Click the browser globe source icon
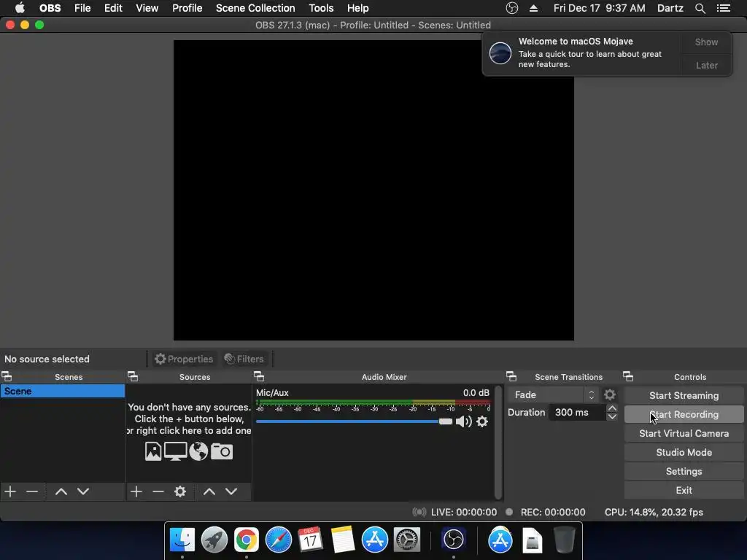 198,451
